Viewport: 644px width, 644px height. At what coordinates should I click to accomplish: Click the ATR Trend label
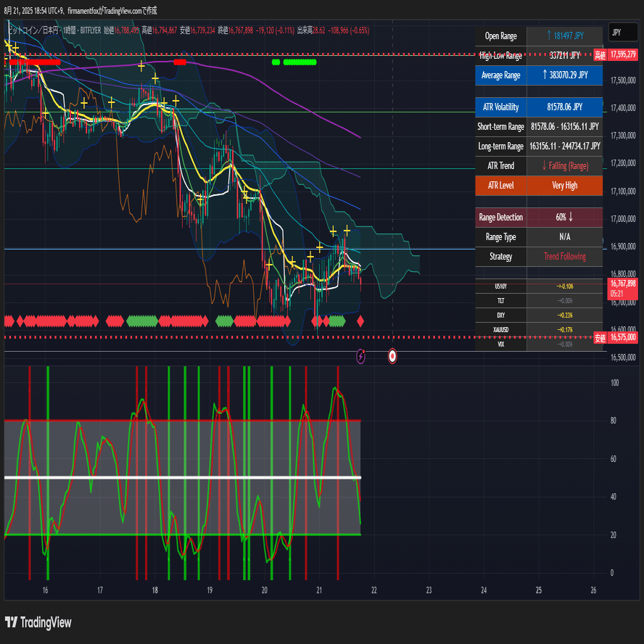pyautogui.click(x=500, y=166)
